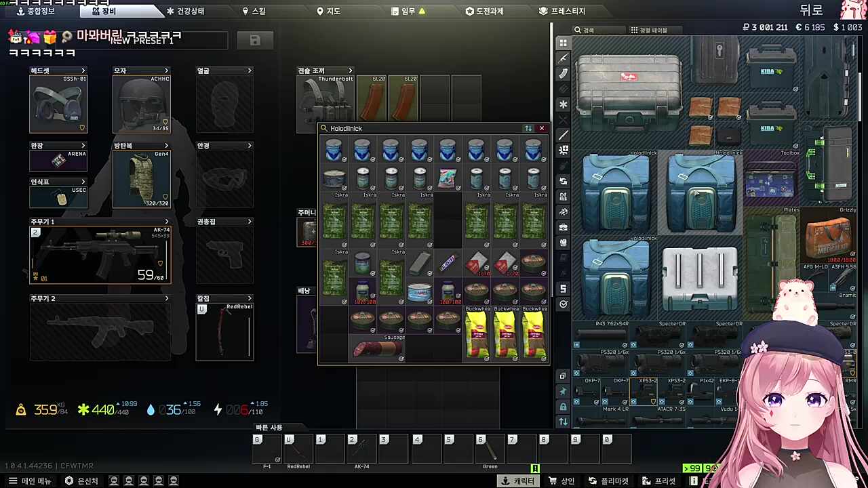Click the checkmark circle icon in stash sidebar
Screen dimensions: 868x488
coord(563,304)
